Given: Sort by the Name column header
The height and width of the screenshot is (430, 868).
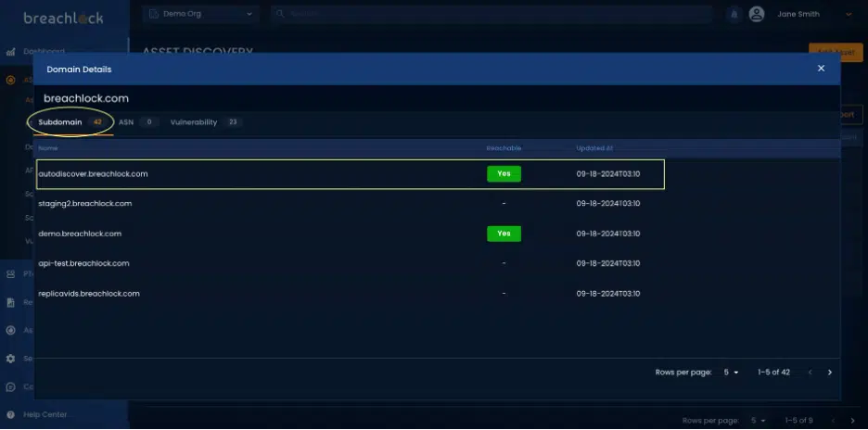Looking at the screenshot, I should (x=48, y=148).
